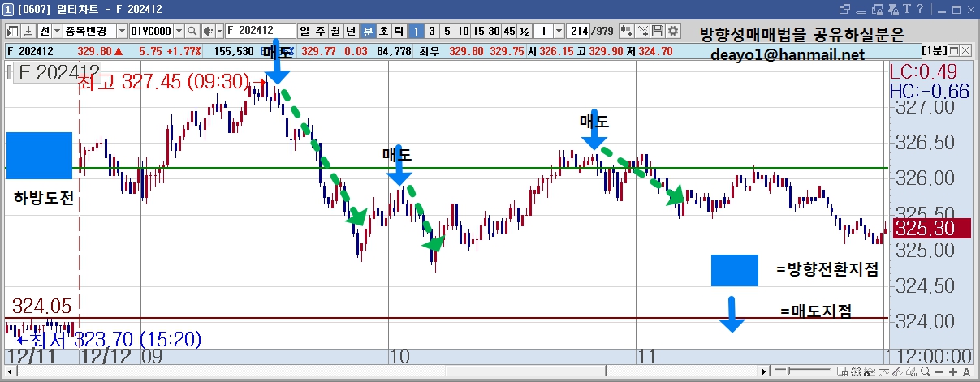Adjust the bottom chart zoom slider handle
The width and height of the screenshot is (980, 382).
point(788,371)
